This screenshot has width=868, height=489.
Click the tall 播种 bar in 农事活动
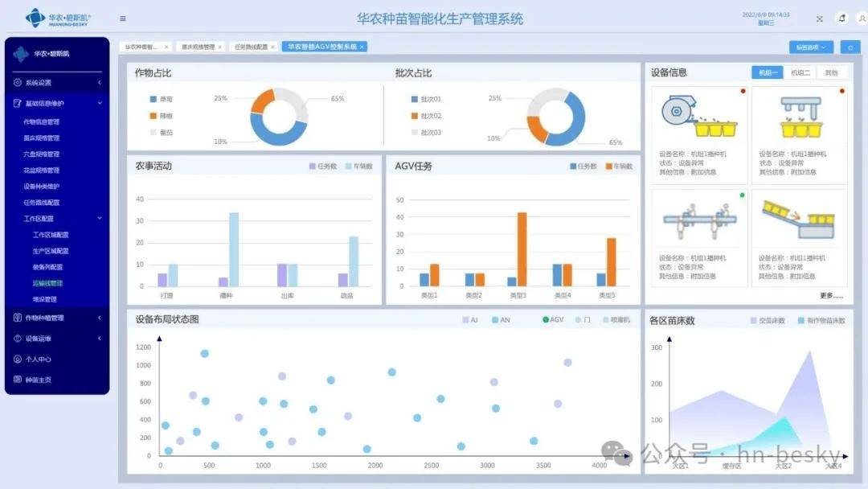click(x=234, y=249)
